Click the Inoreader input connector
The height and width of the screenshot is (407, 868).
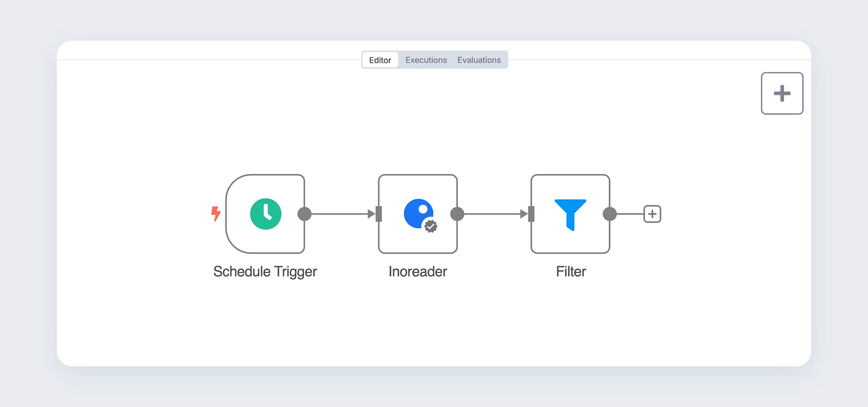pos(379,214)
